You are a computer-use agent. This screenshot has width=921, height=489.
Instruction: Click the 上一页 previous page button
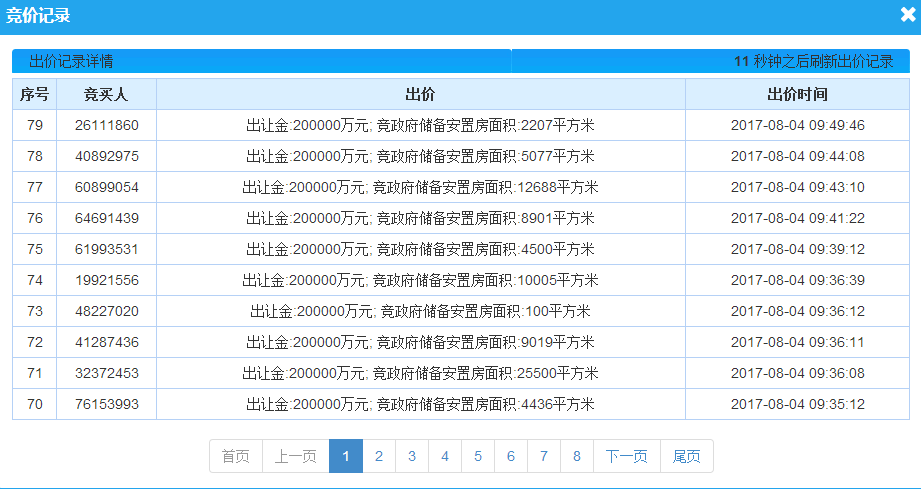coord(295,456)
